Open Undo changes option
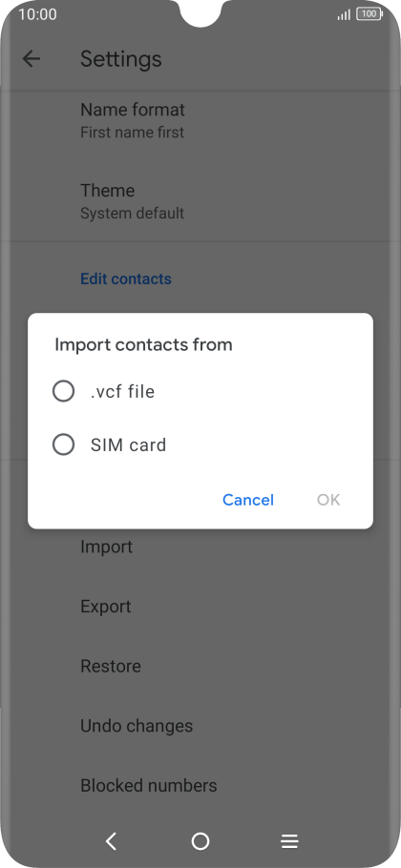 click(200, 726)
